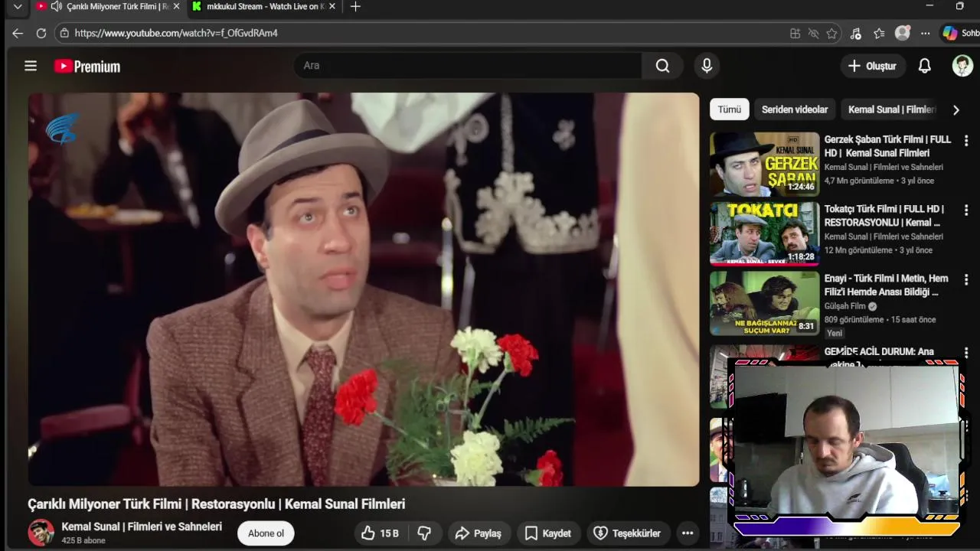Open the browser favorites list icon
The width and height of the screenshot is (980, 551).
879,33
